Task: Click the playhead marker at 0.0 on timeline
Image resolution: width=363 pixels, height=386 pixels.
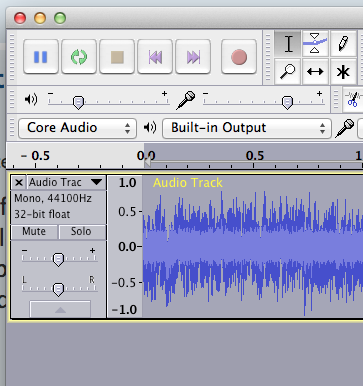Action: (147, 163)
